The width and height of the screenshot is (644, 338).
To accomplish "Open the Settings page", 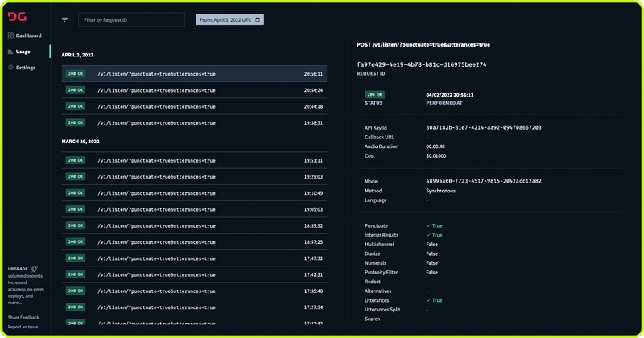I will point(26,68).
